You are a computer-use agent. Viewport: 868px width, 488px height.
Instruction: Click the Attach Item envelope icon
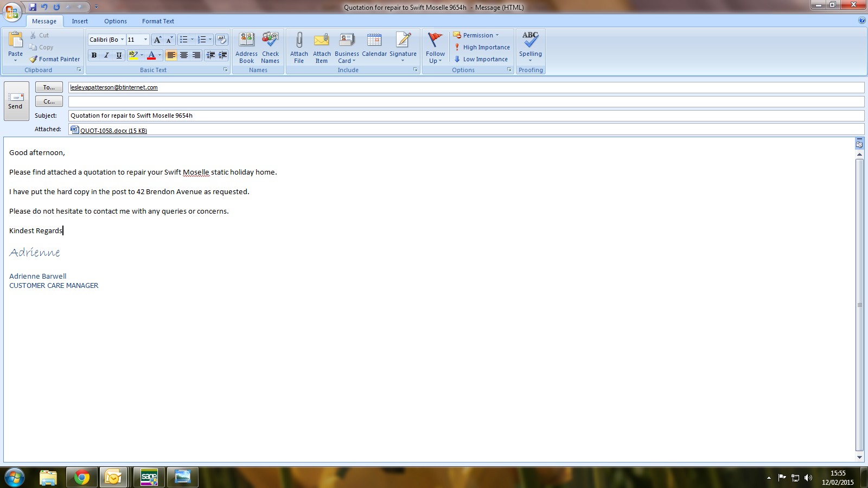click(x=322, y=41)
